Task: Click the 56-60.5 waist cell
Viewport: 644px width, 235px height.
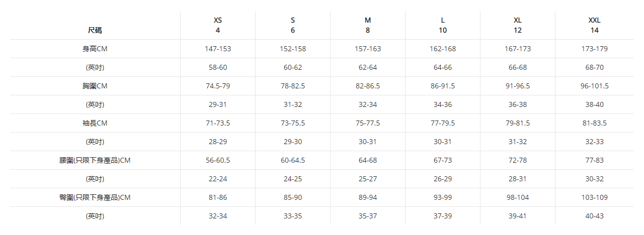Action: tap(217, 160)
